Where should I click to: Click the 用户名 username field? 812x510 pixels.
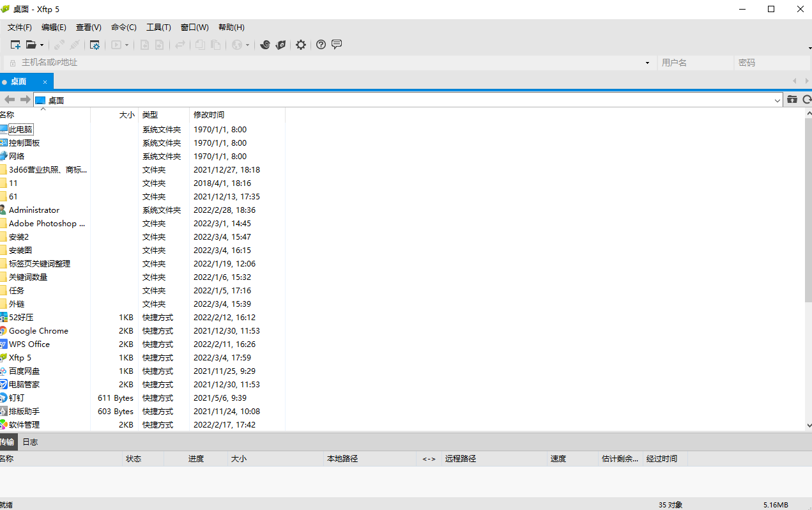(x=695, y=63)
